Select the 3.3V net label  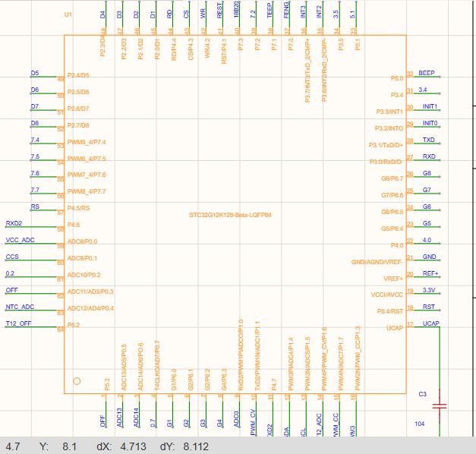pos(429,290)
